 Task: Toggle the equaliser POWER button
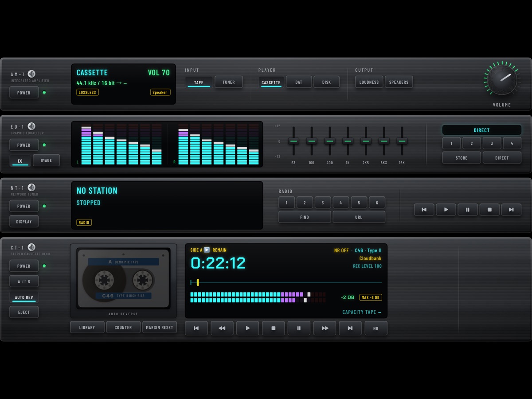[24, 145]
